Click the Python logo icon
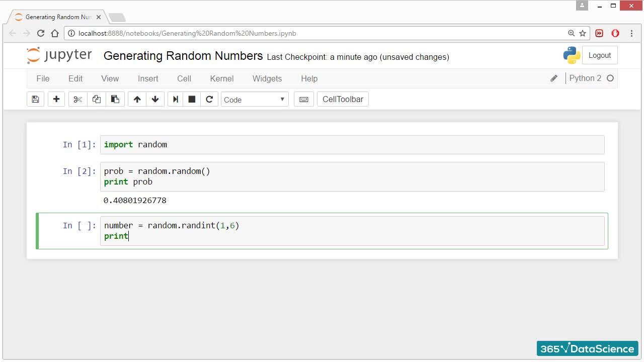The image size is (644, 362). tap(572, 55)
